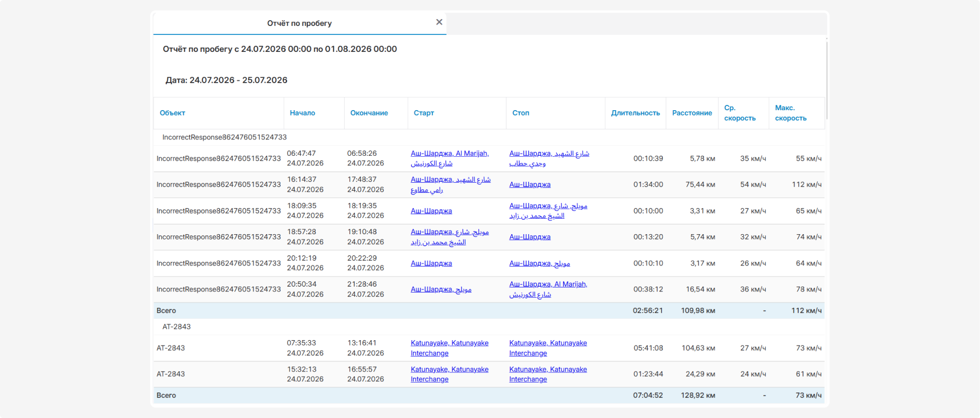Sort by the Объект column header
The width and height of the screenshot is (980, 418).
coord(172,113)
